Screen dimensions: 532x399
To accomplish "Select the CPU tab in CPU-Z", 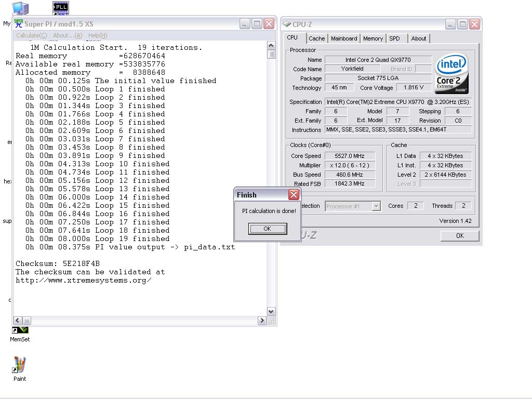I will 292,37.
